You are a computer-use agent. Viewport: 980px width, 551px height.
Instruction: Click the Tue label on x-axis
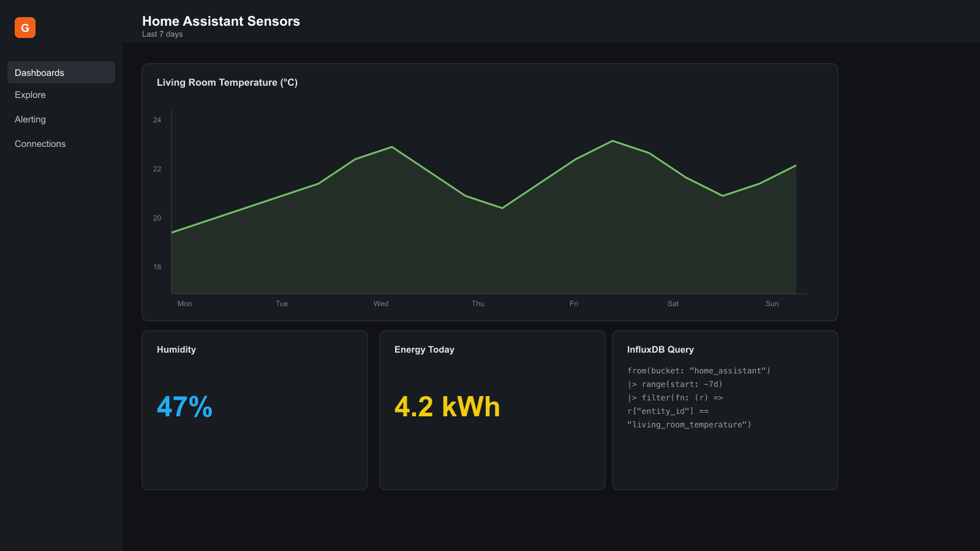282,304
